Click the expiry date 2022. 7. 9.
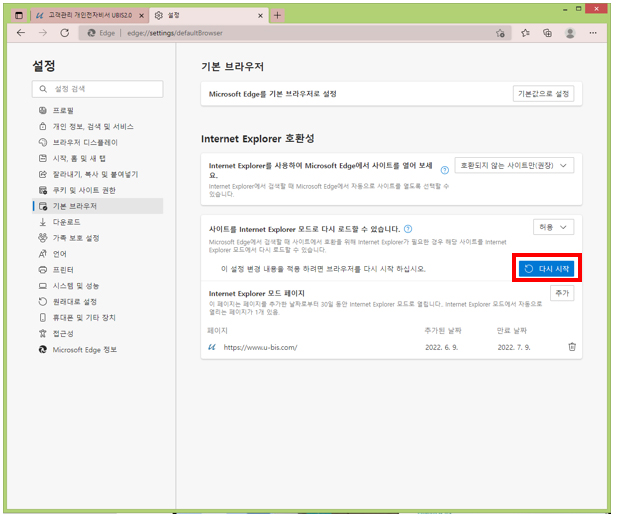Image resolution: width=617 pixels, height=516 pixels. pyautogui.click(x=514, y=347)
